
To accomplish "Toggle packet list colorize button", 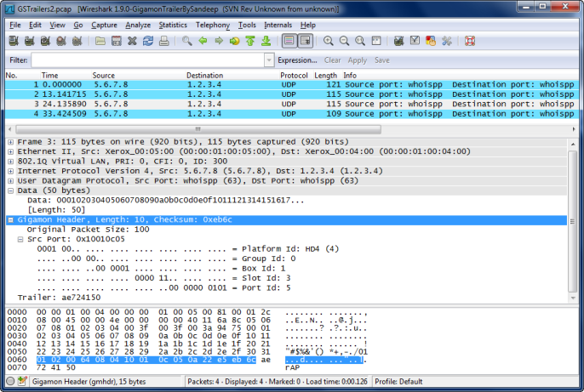I will pos(289,41).
